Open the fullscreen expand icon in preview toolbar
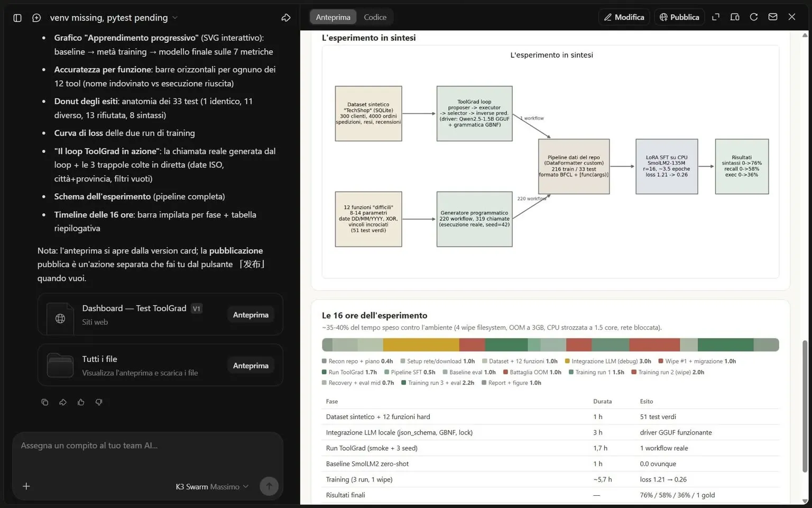The height and width of the screenshot is (508, 812). click(716, 17)
